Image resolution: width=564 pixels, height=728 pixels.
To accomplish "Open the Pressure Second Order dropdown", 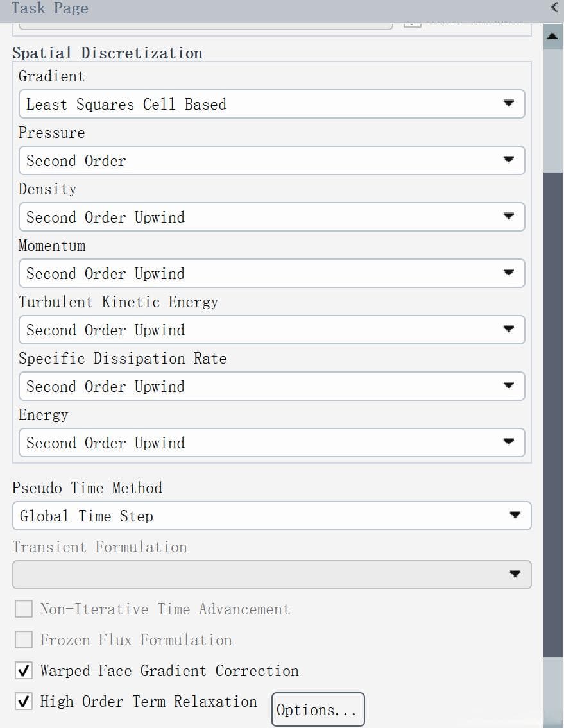I will coord(272,160).
